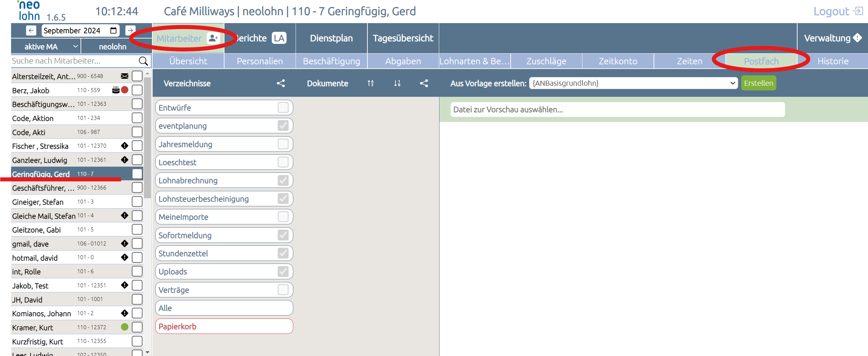
Task: Log out using the Logout link
Action: (838, 11)
